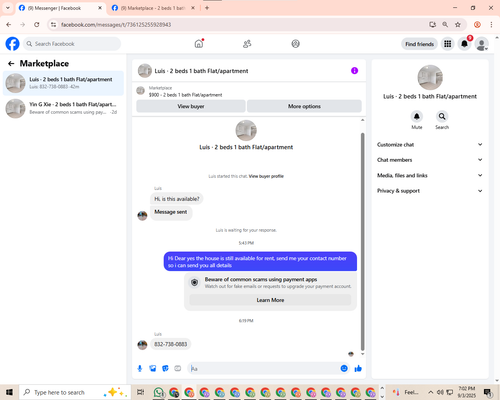Open WhatsApp from taskbar
The height and width of the screenshot is (400, 500).
pos(159,392)
